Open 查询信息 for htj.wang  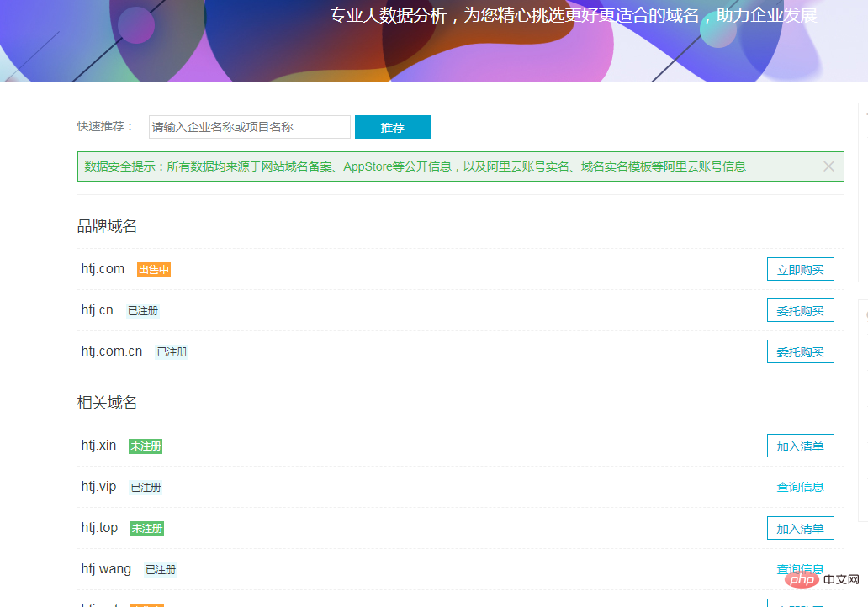pyautogui.click(x=799, y=569)
